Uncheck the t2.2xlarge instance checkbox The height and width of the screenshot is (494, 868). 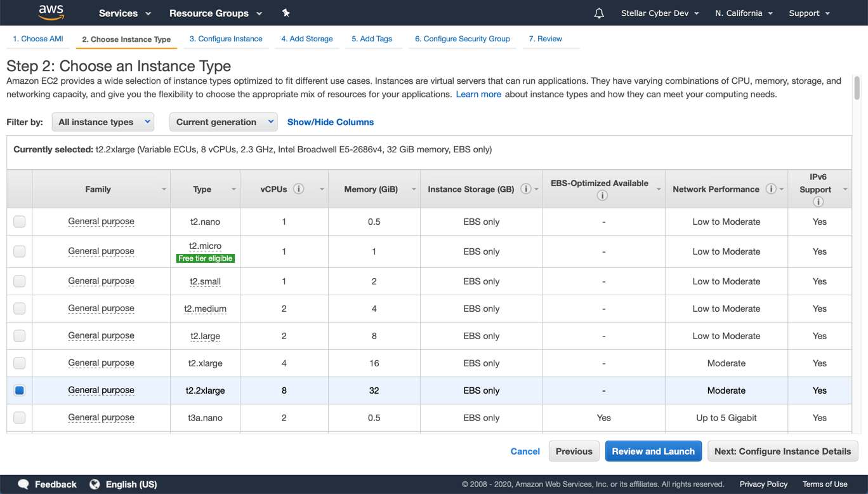point(20,391)
